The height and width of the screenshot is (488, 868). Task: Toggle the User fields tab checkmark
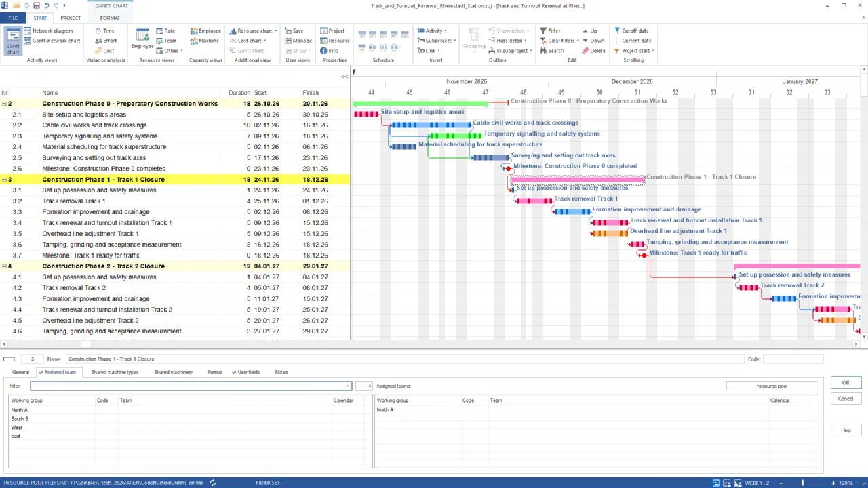pyautogui.click(x=234, y=372)
